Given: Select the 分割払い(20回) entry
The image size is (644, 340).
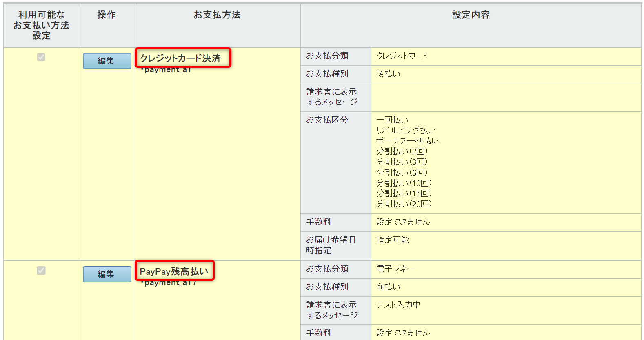Looking at the screenshot, I should pyautogui.click(x=404, y=204).
